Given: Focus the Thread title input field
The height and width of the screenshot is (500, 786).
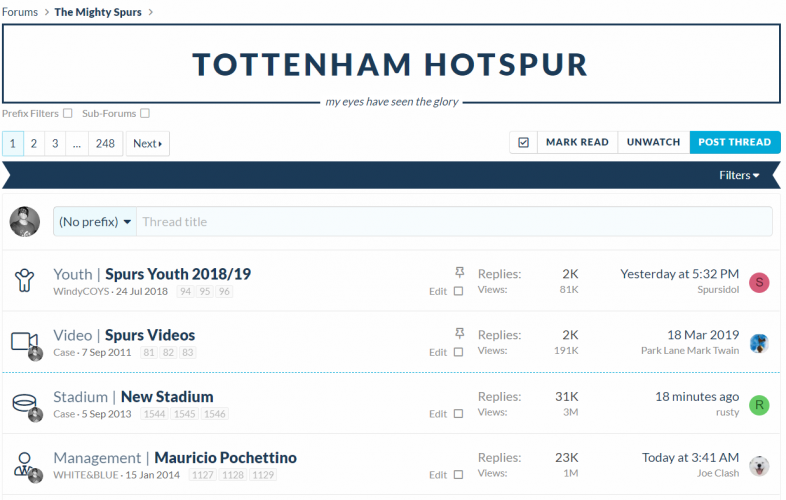Looking at the screenshot, I should pyautogui.click(x=454, y=222).
